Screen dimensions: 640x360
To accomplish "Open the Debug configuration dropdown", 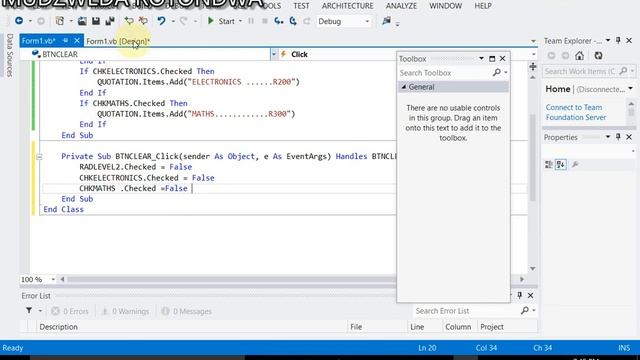I will (367, 21).
